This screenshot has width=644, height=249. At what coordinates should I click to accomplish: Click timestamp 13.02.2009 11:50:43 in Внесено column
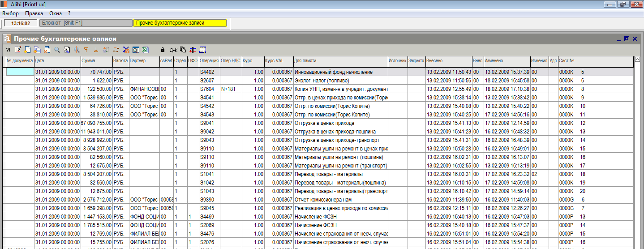(x=448, y=72)
